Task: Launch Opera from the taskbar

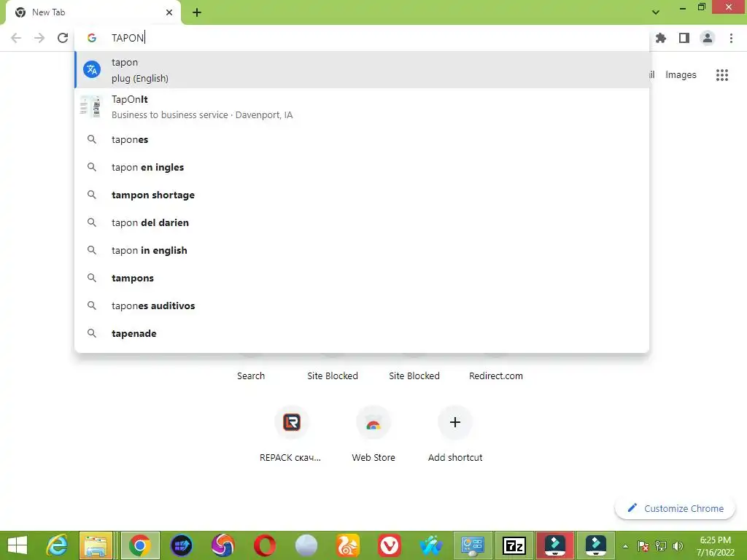Action: point(265,545)
